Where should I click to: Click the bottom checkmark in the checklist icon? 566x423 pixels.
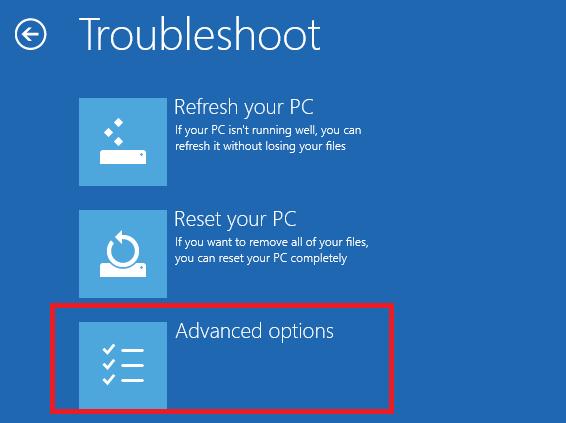coord(109,379)
